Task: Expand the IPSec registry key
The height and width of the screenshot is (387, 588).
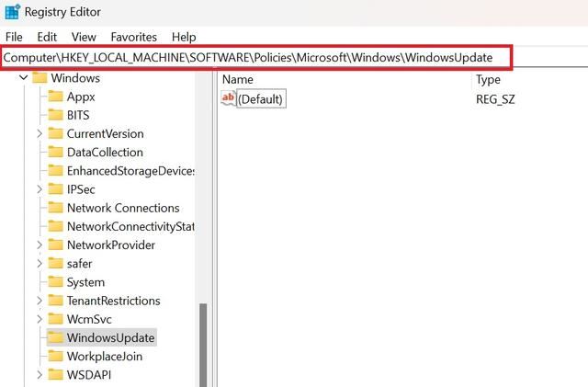Action: coord(39,189)
